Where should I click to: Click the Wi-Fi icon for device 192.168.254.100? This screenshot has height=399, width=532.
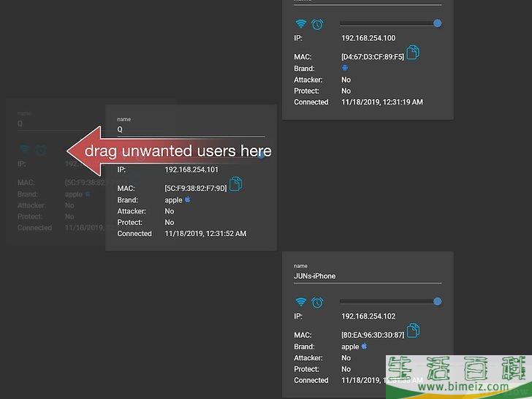[x=300, y=23]
